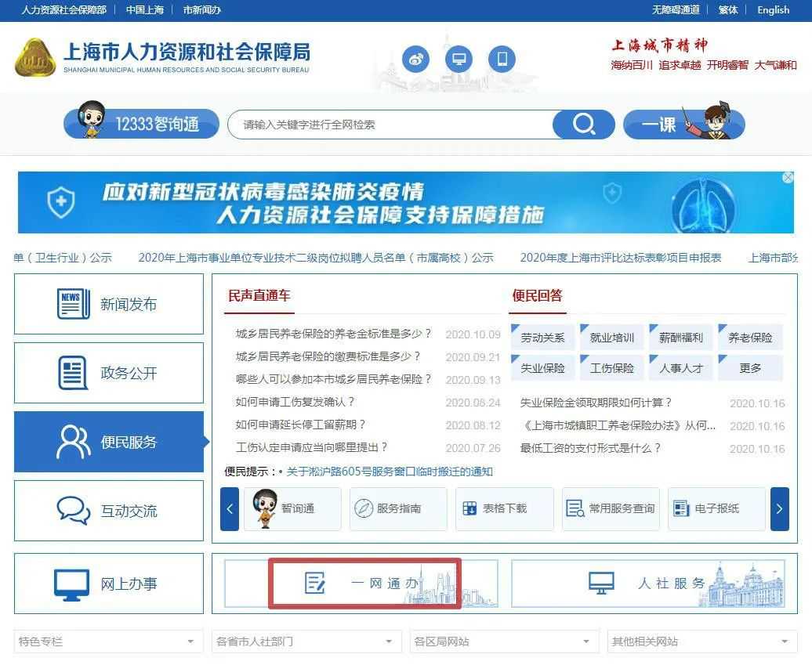
Task: Click the keyword search input field
Action: tap(392, 125)
